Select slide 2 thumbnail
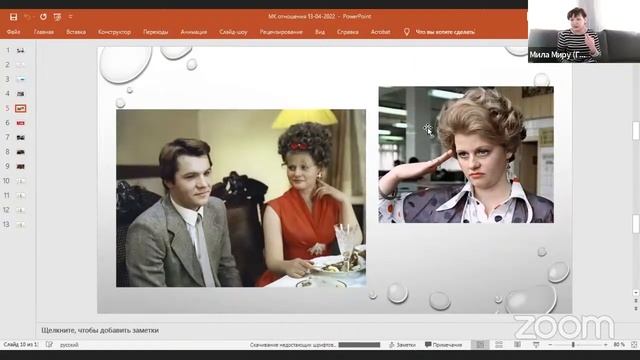640x360 pixels. (20, 64)
